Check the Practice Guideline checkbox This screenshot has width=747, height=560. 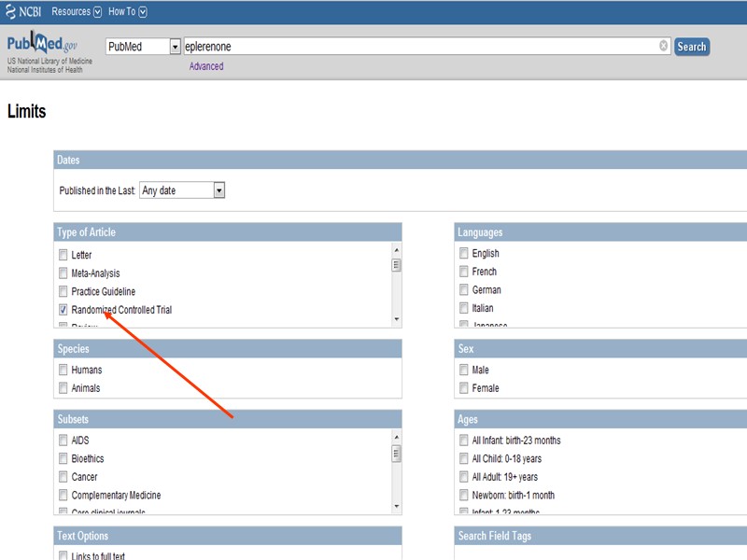[63, 291]
